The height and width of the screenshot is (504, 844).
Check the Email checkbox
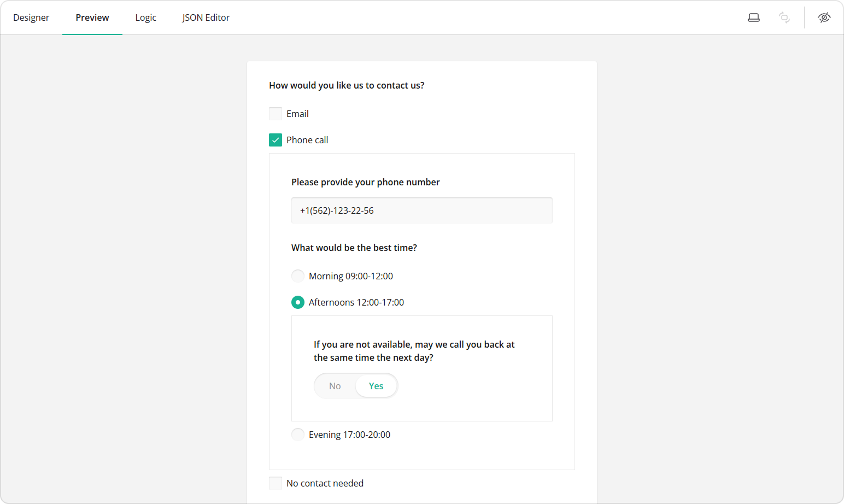[275, 113]
